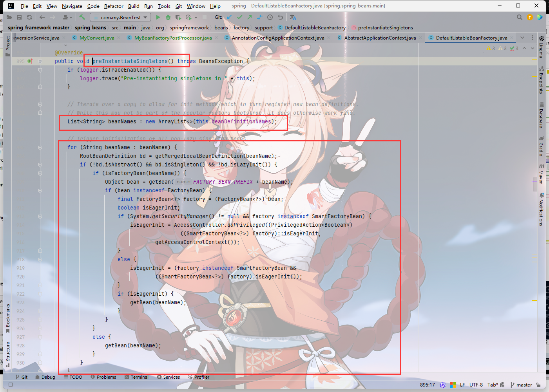Screen dimensions: 549x392
Task: Collapse the preInstantiateSingletons method fold marker
Action: click(x=40, y=61)
